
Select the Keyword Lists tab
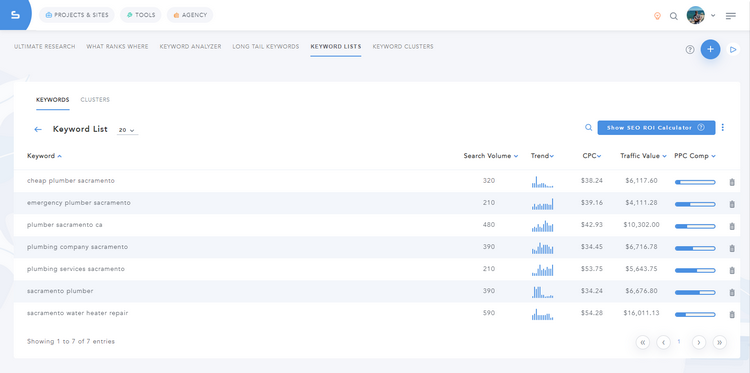[x=336, y=47]
